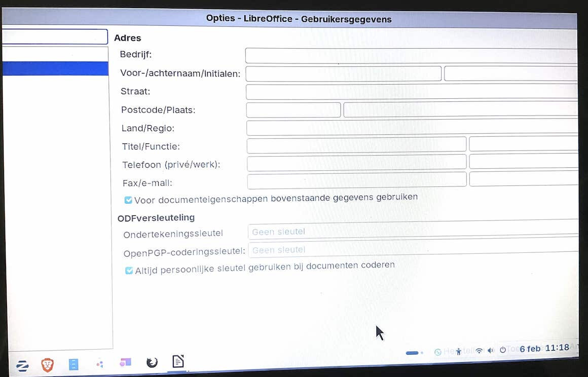The height and width of the screenshot is (377, 588).
Task: Open the accessibility menu icon
Action: (x=459, y=351)
